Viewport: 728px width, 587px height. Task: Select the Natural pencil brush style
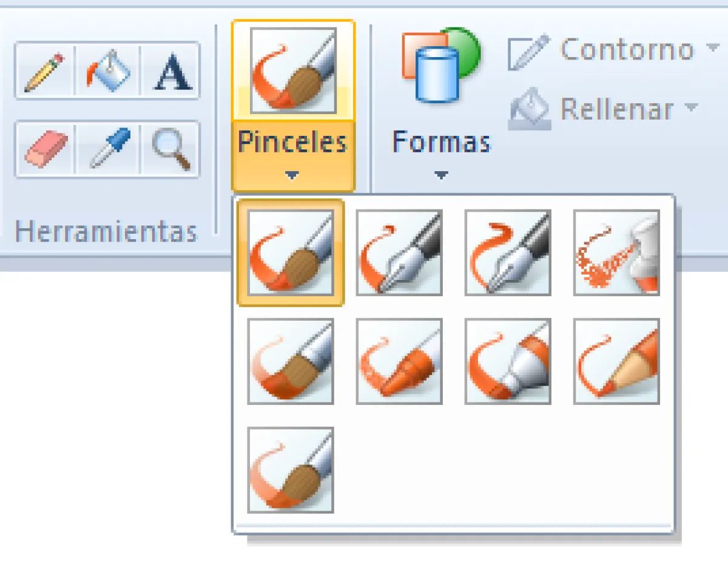click(x=616, y=361)
